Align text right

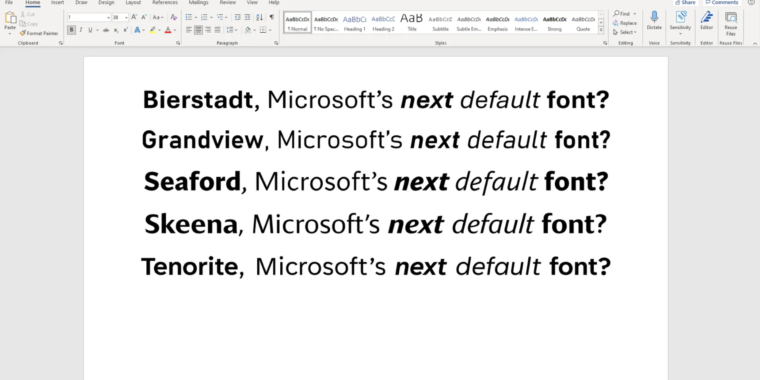(208, 30)
